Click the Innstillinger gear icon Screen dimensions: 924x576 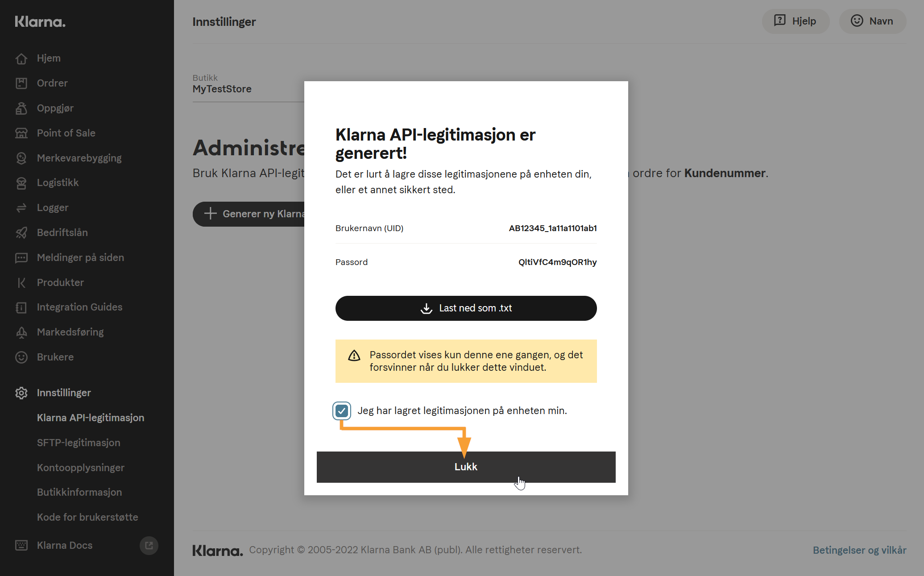21,393
